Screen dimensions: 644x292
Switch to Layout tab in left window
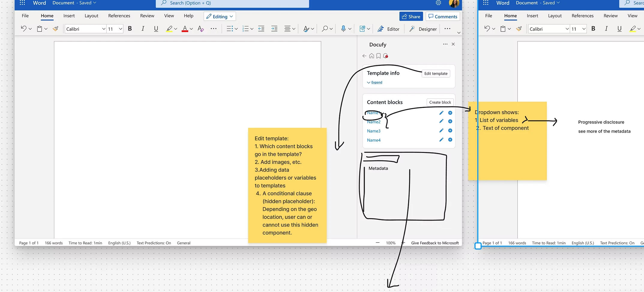click(x=91, y=16)
